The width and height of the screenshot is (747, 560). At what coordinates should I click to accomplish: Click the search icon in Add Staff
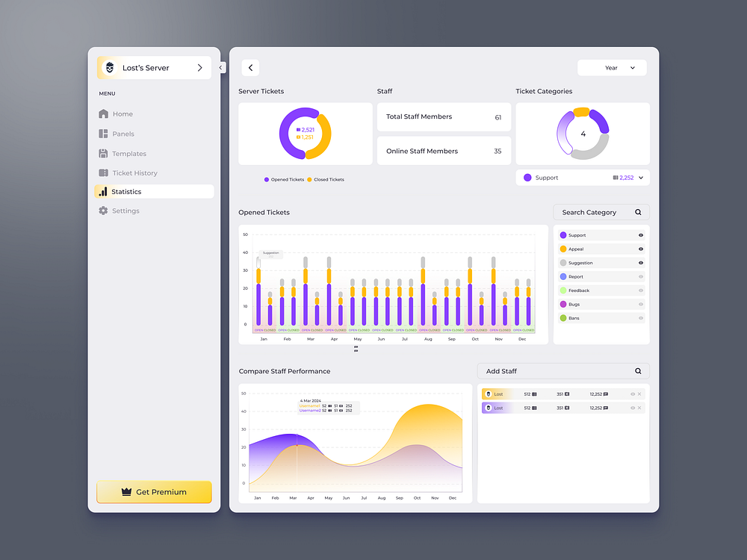638,370
